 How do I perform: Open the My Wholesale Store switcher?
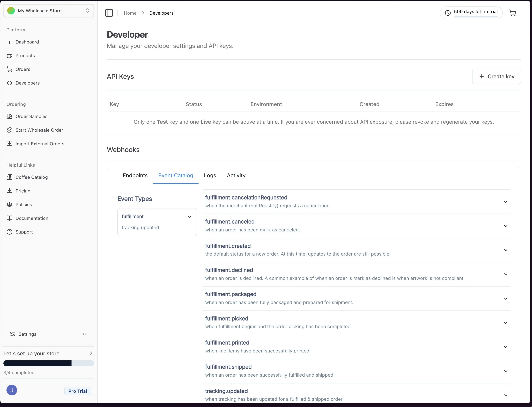49,11
